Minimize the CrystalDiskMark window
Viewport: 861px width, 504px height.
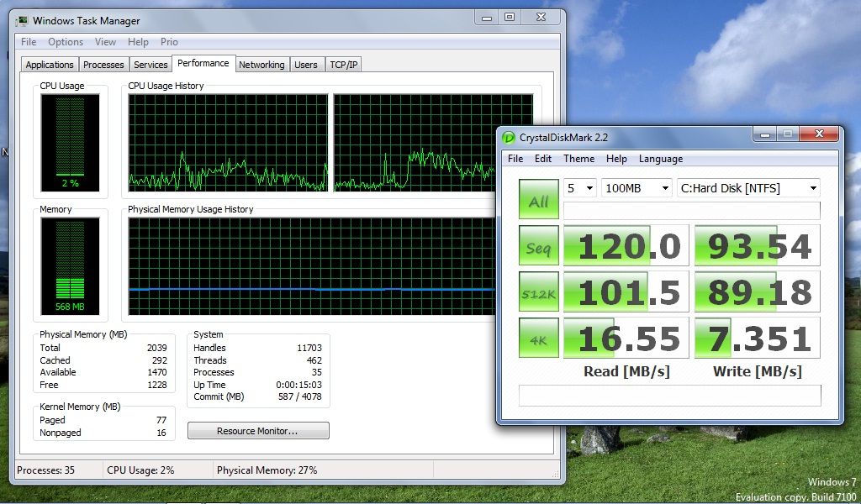tap(765, 134)
